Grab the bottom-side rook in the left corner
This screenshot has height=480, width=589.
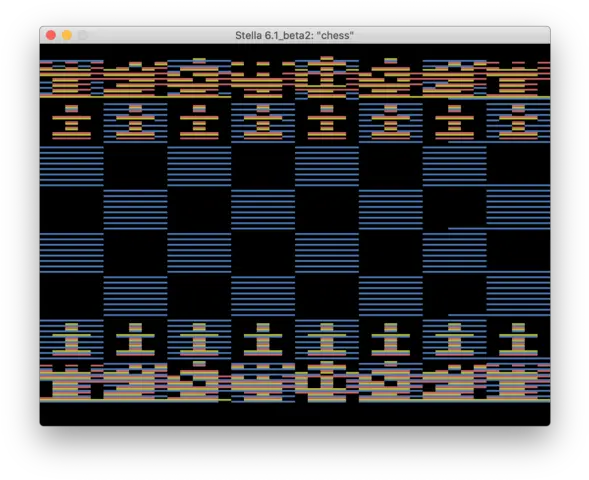71,382
